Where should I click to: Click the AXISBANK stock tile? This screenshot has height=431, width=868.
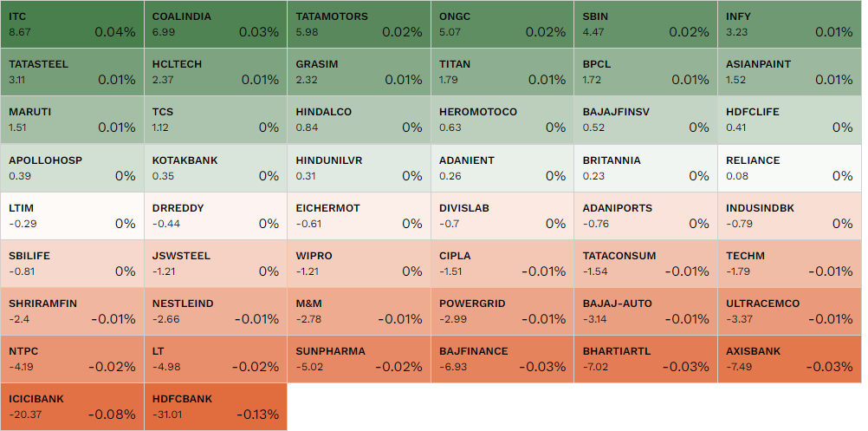tap(789, 359)
